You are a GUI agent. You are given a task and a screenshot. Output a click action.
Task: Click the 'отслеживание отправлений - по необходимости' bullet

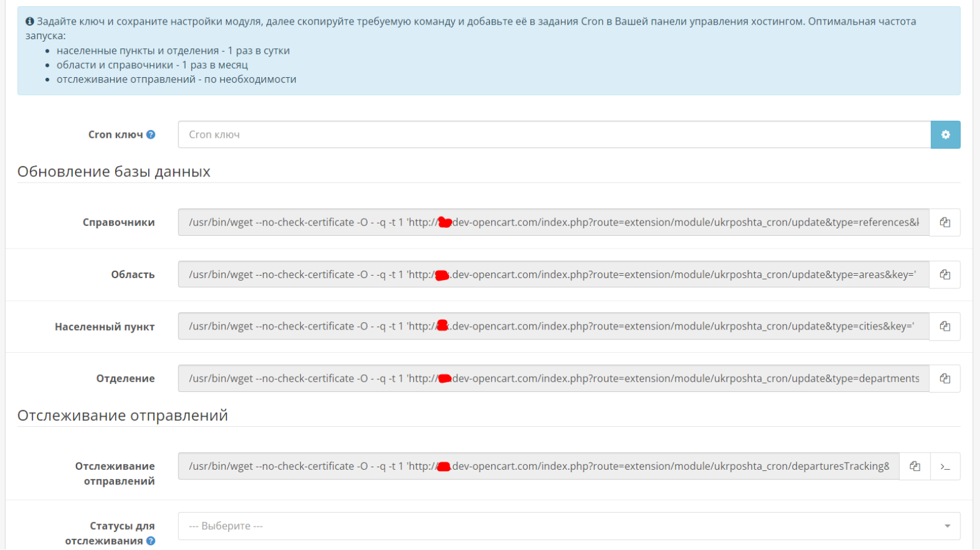(176, 79)
